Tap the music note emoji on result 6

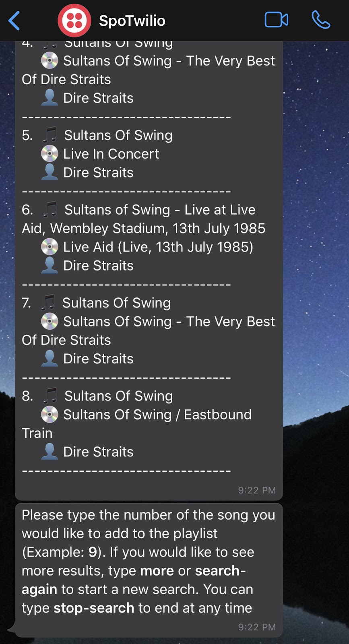click(50, 210)
